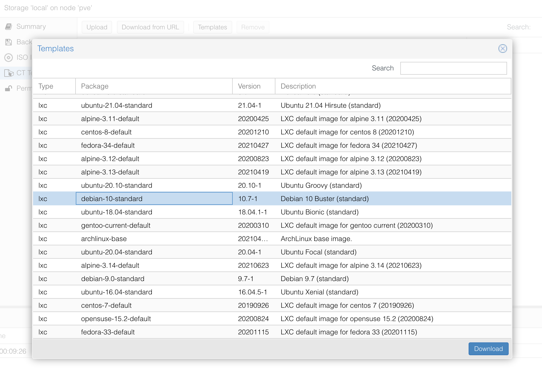The image size is (542, 392).
Task: Select the fedora-34-default template
Action: tap(272, 145)
